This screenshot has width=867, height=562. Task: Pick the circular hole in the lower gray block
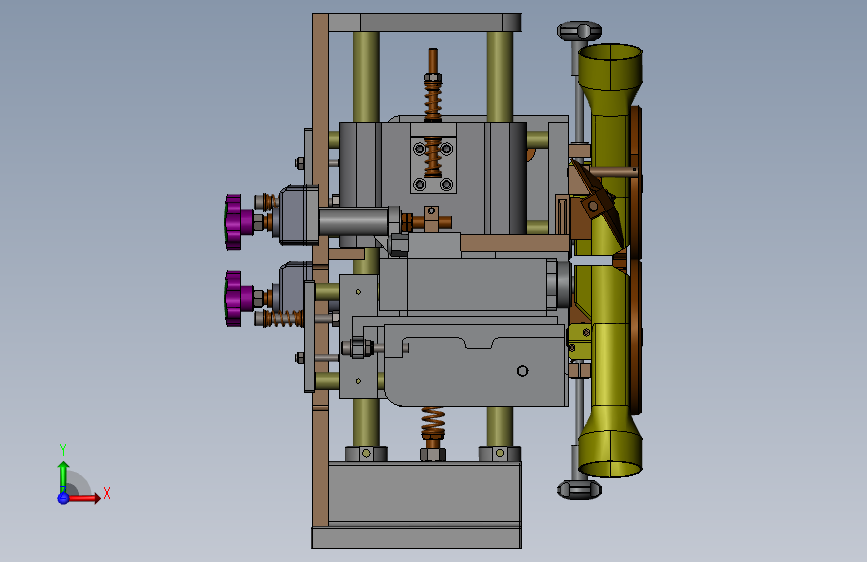(x=523, y=371)
